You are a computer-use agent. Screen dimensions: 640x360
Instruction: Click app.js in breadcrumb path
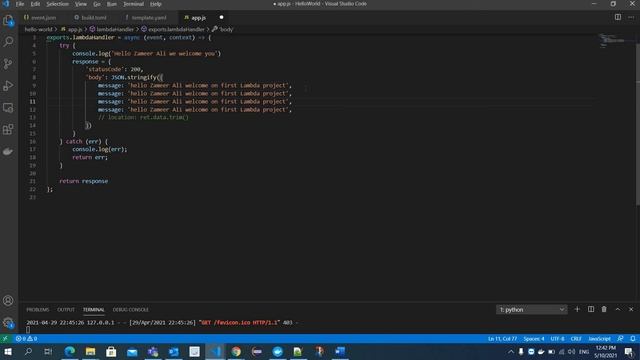(x=75, y=29)
